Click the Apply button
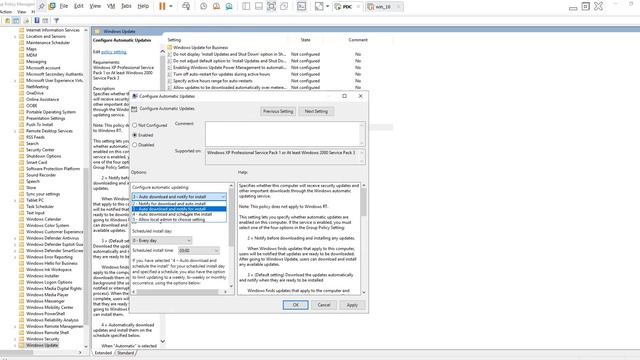This screenshot has width=640, height=360. [x=352, y=305]
